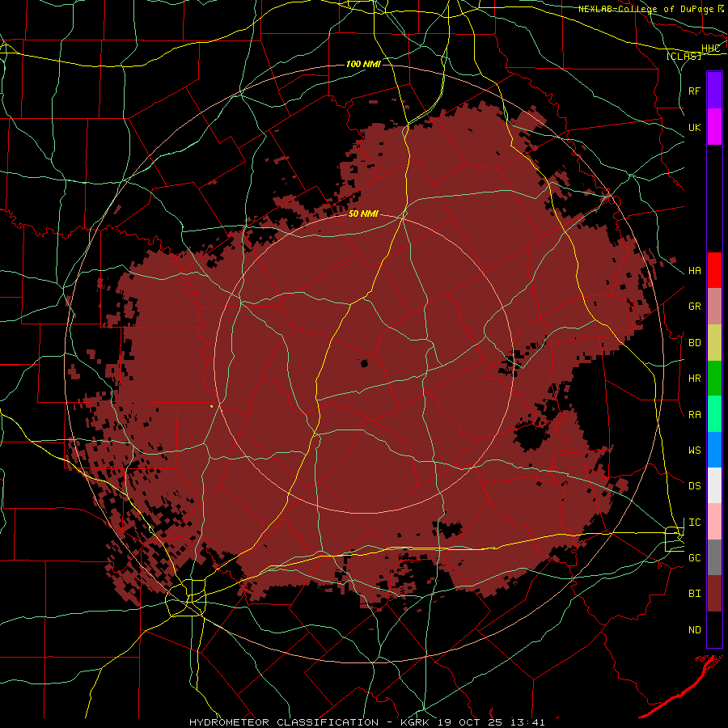Image resolution: width=728 pixels, height=728 pixels.
Task: Click the ND black legend swatch
Action: (x=714, y=629)
